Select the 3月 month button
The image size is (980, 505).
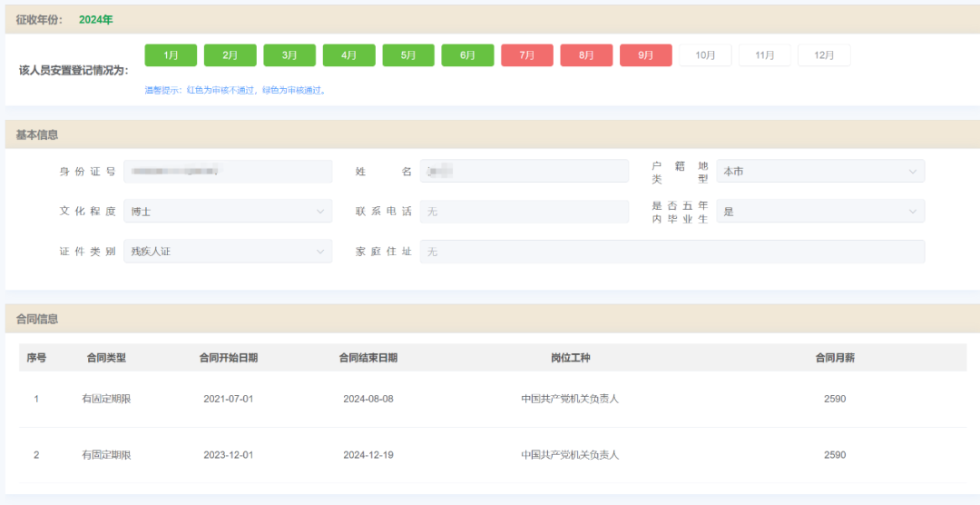289,55
